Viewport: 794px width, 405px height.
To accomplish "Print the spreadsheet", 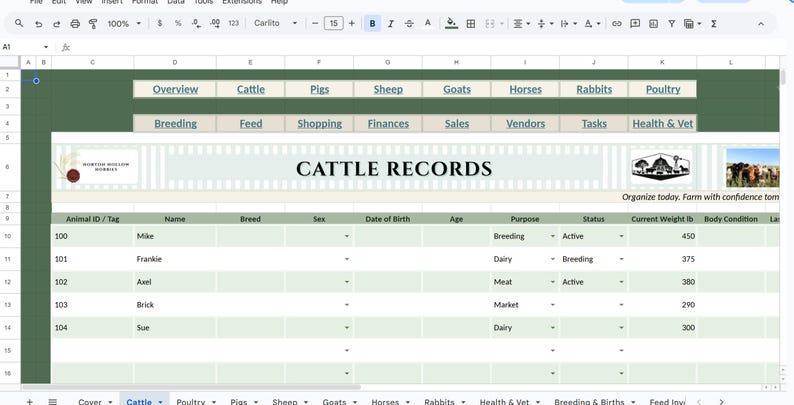I will 75,23.
